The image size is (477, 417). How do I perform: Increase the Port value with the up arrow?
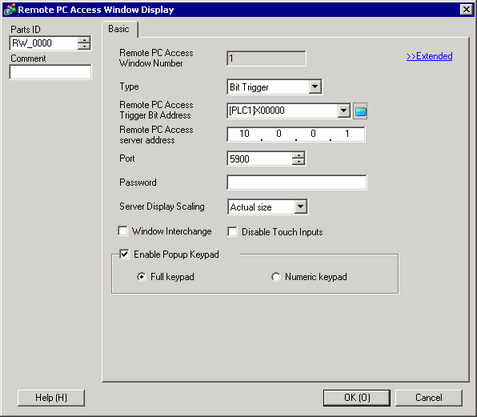298,155
